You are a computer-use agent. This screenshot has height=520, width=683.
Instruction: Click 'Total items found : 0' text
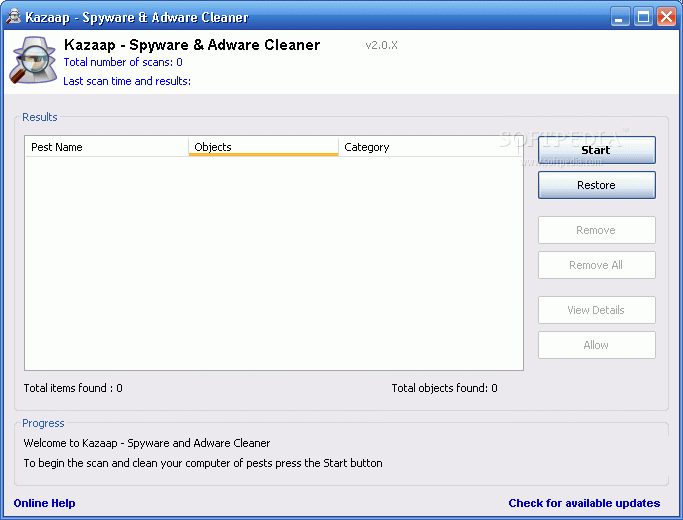pyautogui.click(x=73, y=388)
